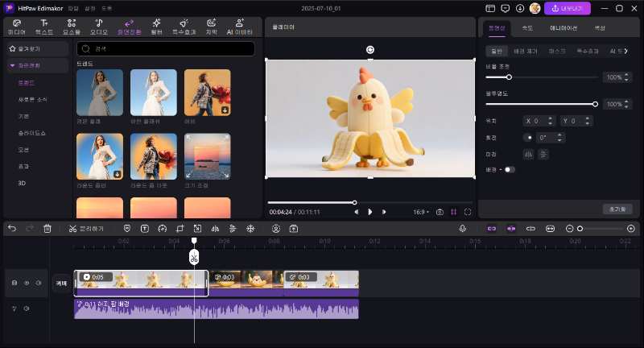
Task: Click horizontal flip icon in 미러 row
Action: pyautogui.click(x=528, y=154)
